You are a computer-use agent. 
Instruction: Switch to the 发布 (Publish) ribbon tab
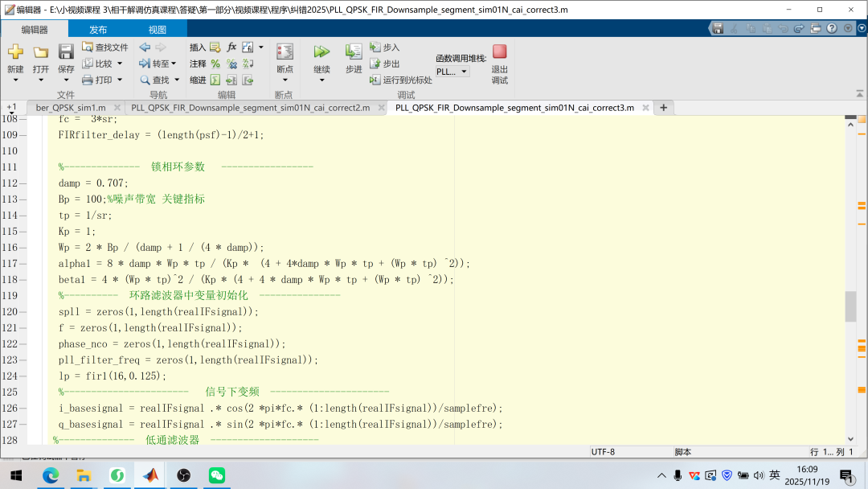(x=98, y=30)
